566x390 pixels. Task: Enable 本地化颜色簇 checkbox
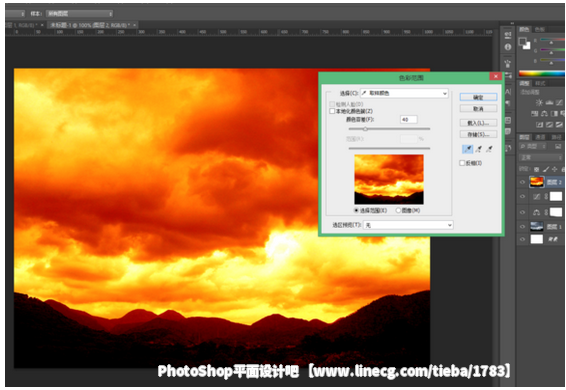tap(332, 111)
